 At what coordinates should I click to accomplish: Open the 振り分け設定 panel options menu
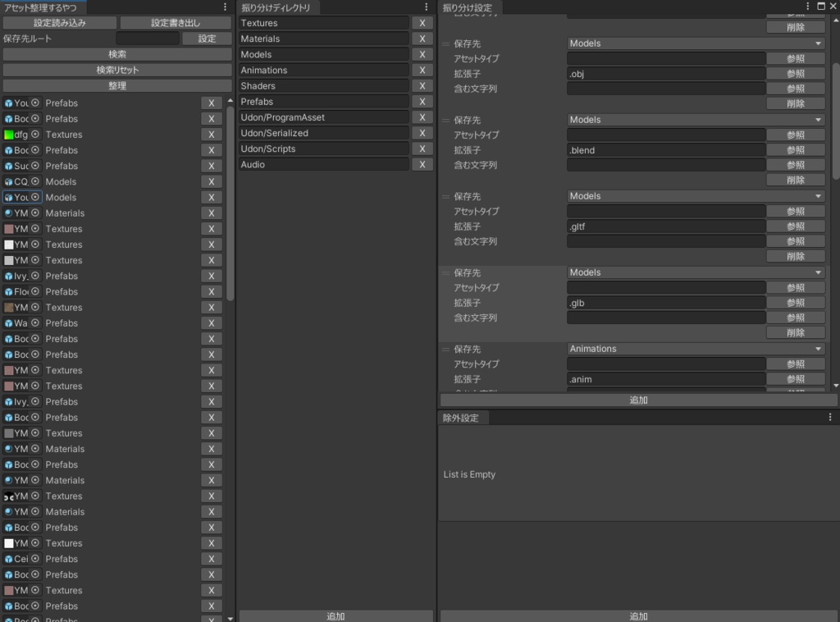807,7
